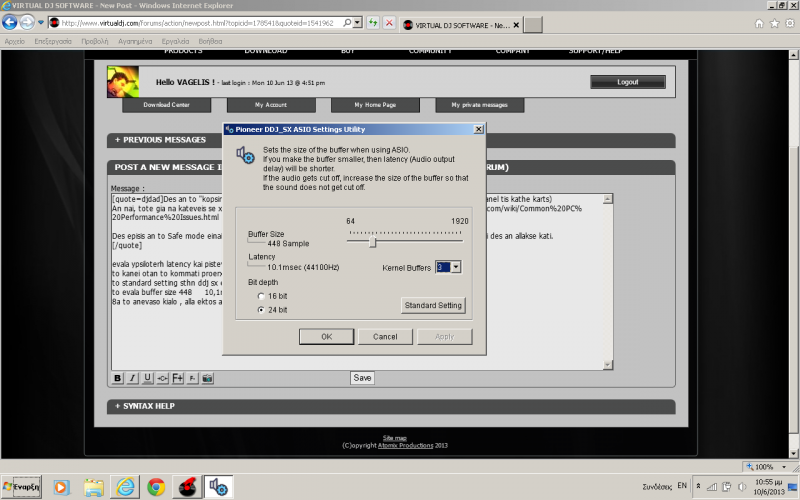800x500 pixels.
Task: Click the Logout button
Action: (x=628, y=82)
